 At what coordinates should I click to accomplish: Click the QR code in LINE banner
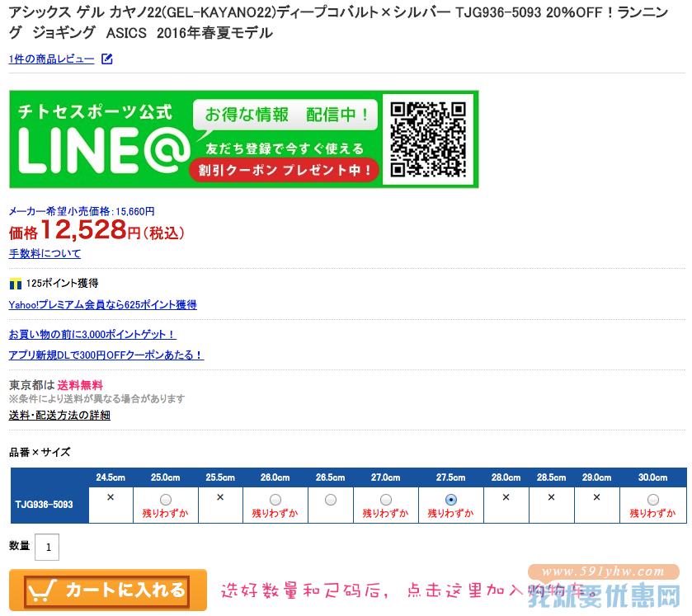click(428, 139)
